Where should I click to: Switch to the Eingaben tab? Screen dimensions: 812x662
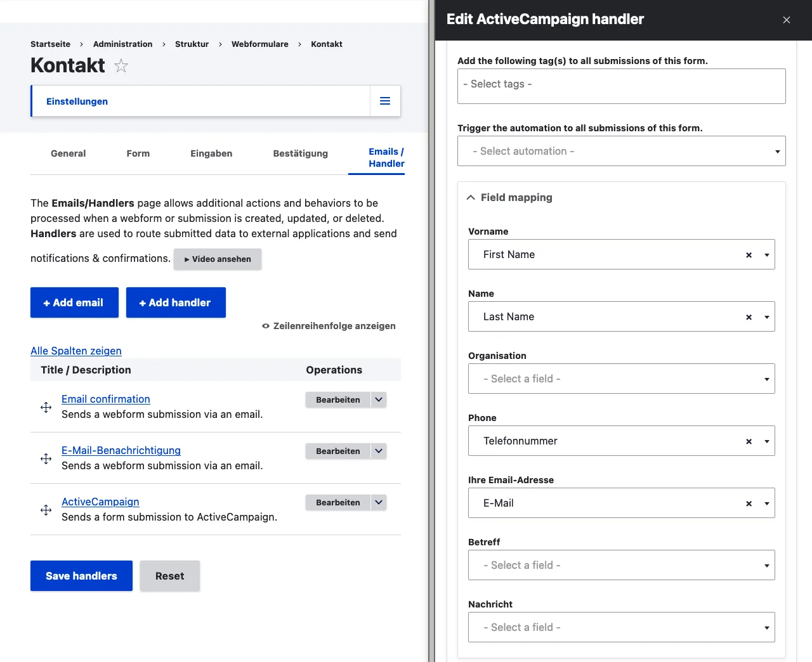tap(211, 153)
